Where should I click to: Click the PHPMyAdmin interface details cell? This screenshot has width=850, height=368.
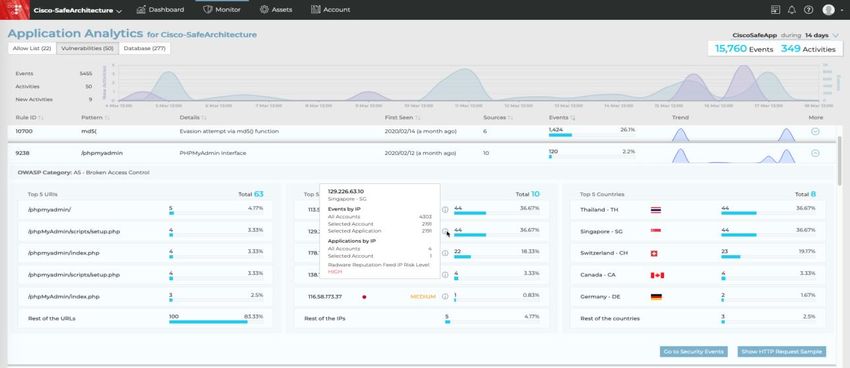[x=212, y=153]
